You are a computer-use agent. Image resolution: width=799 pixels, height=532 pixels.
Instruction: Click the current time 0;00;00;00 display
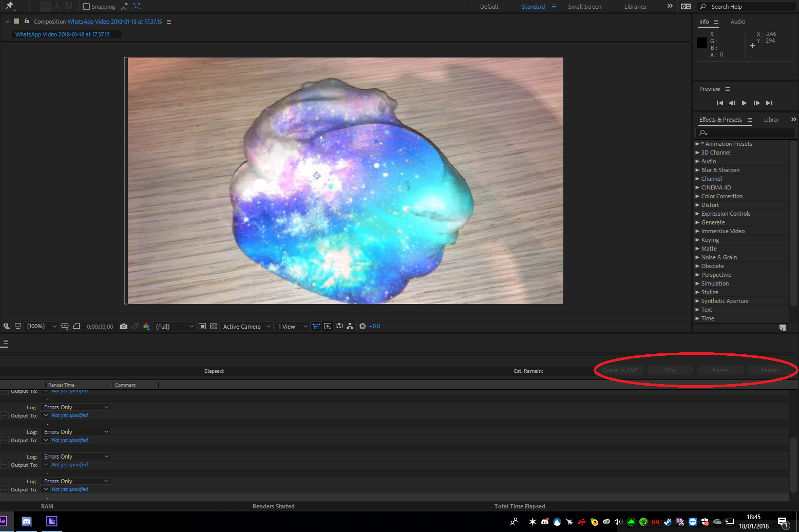point(100,327)
